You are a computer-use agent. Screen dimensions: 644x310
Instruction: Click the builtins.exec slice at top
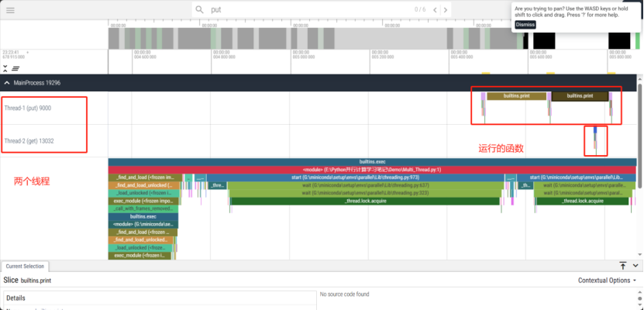(x=372, y=161)
